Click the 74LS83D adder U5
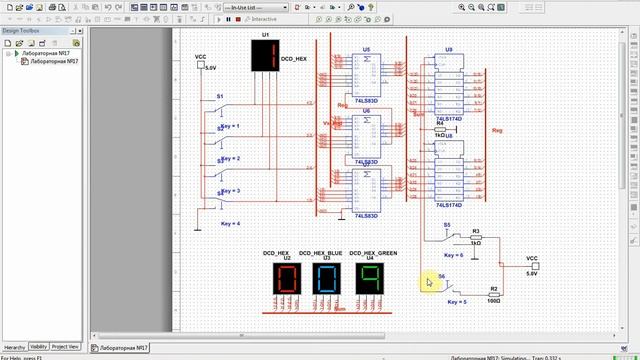Viewport: 640px width, 360px height. tap(367, 76)
